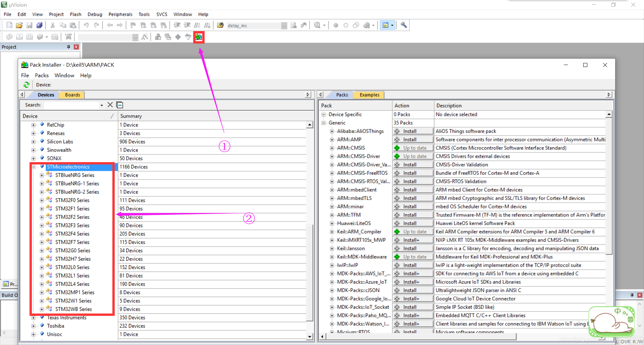Click the Manage Run-Time Environment icon
The image size is (644, 345).
click(x=178, y=37)
